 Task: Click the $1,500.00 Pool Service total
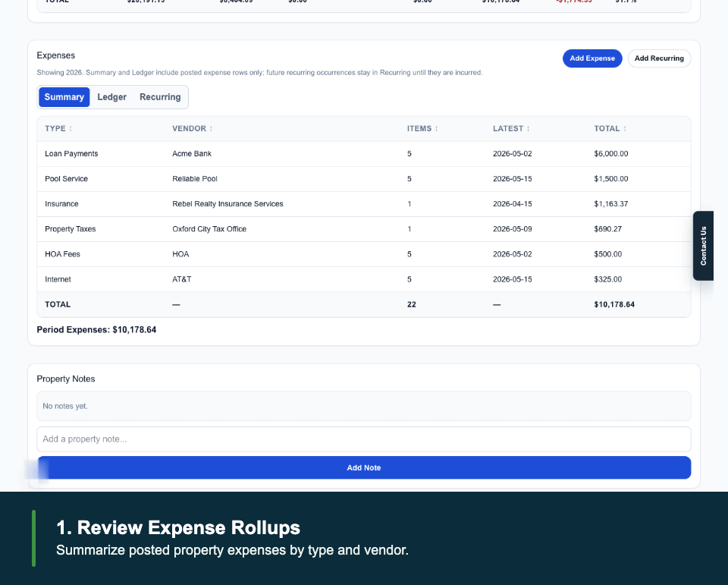click(x=611, y=179)
